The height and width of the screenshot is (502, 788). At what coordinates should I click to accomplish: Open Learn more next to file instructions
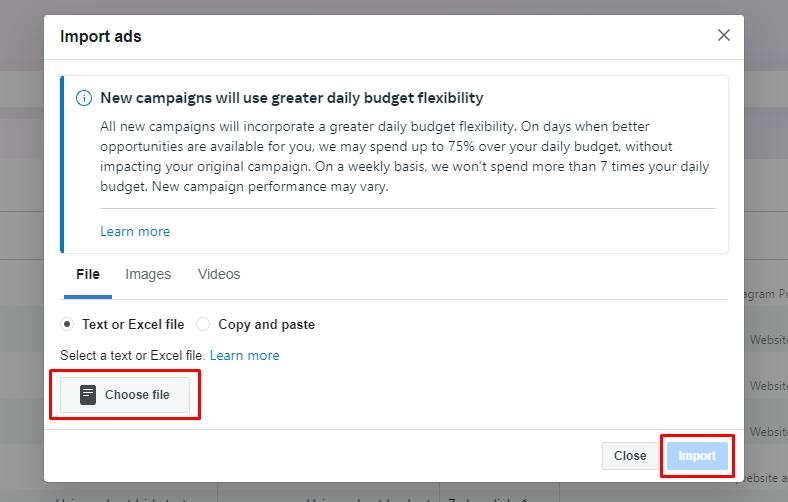click(x=245, y=355)
